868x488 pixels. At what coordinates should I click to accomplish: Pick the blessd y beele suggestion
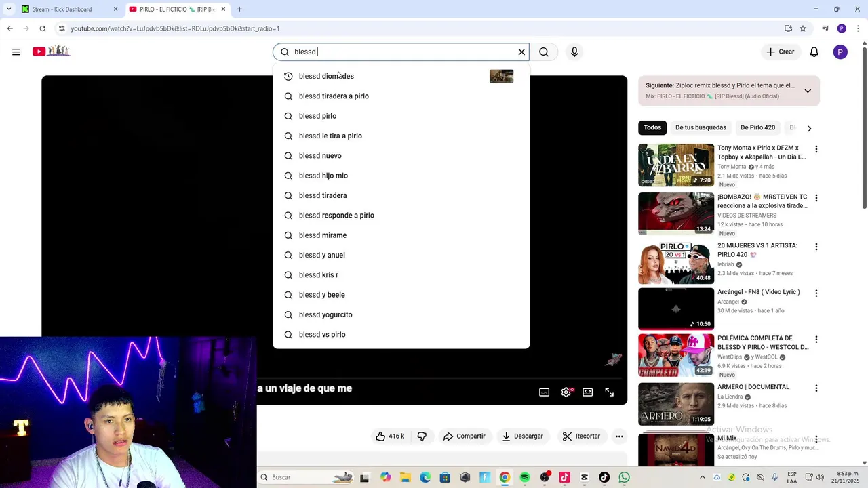coord(401,295)
